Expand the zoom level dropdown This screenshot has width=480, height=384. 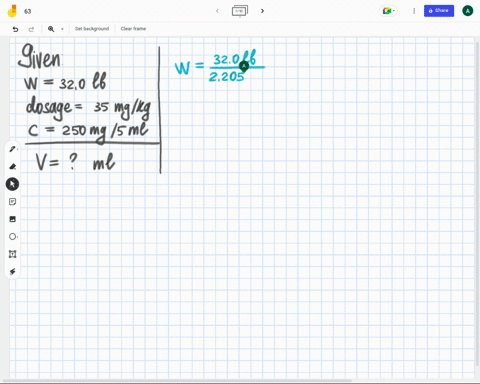click(x=62, y=29)
